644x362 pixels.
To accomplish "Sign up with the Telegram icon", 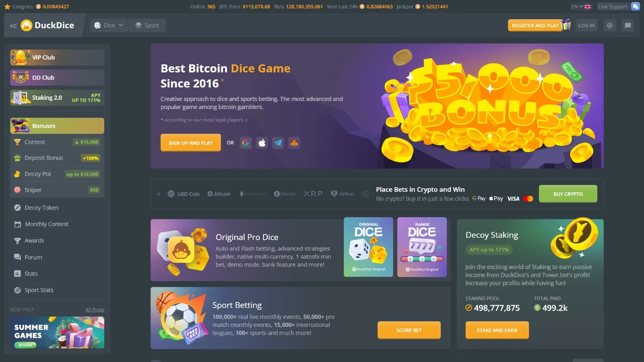I will (x=278, y=143).
